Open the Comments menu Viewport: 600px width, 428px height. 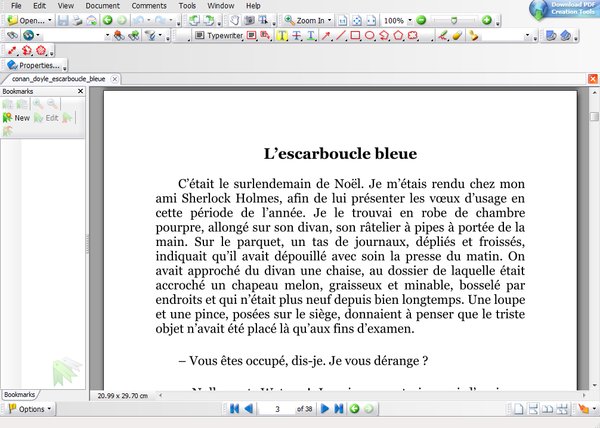click(x=149, y=6)
